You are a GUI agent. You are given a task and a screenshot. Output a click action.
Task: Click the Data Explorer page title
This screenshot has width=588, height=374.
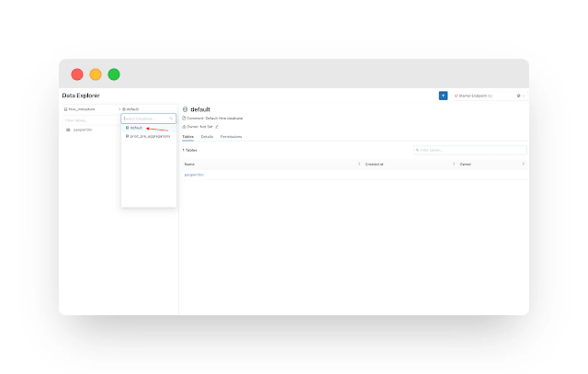(x=81, y=96)
